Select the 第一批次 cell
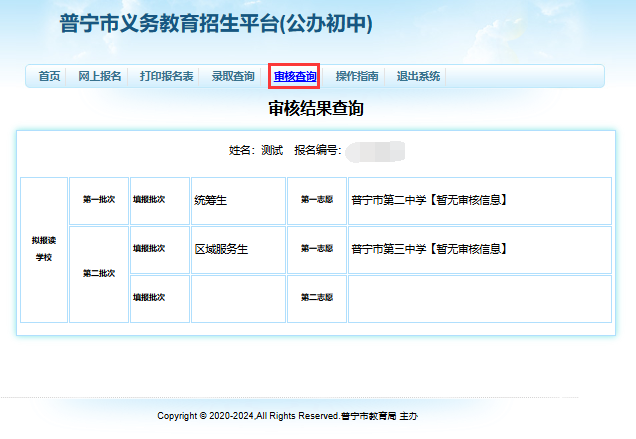Viewport: 636px width, 439px height. click(x=99, y=201)
